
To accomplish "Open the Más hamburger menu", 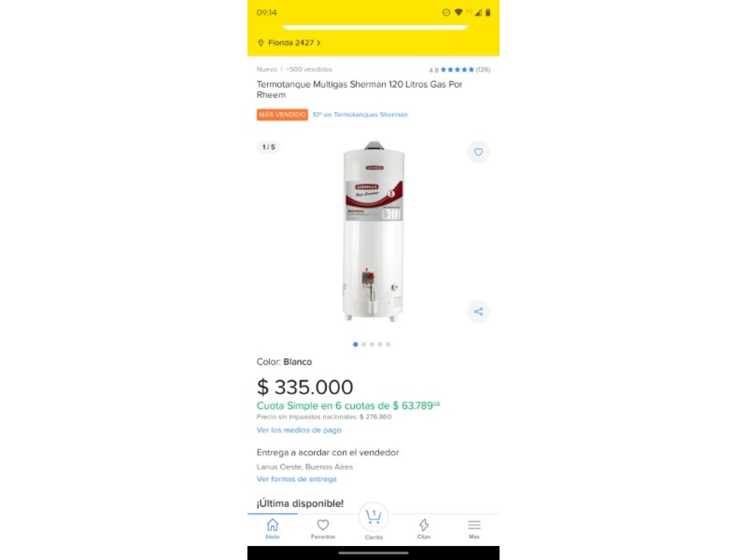I will click(474, 528).
